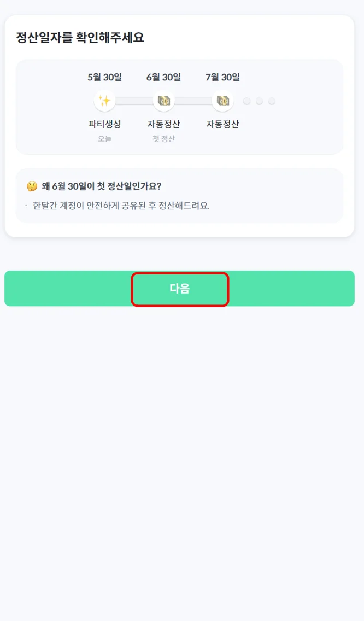364x621 pixels.
Task: Select the 5월 30일 date label
Action: [104, 78]
